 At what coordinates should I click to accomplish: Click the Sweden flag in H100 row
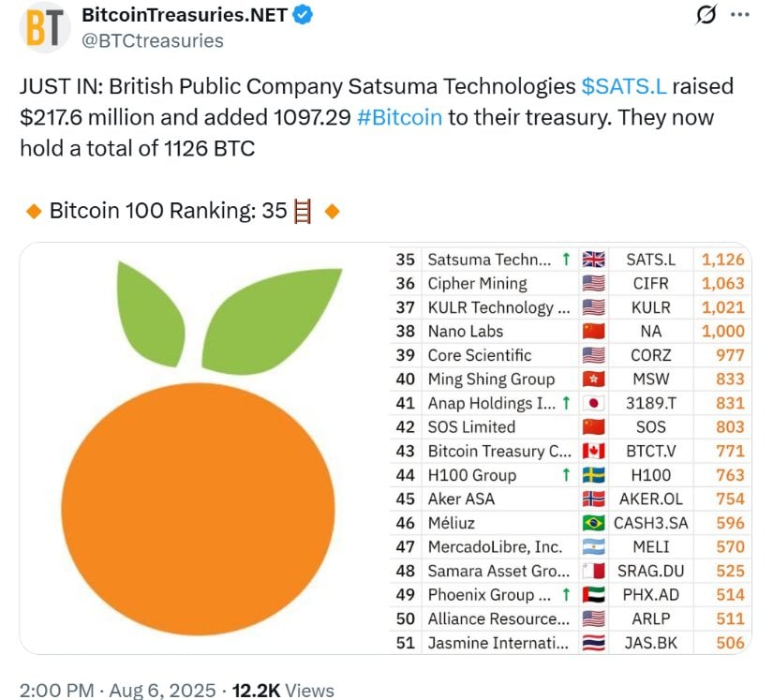click(593, 475)
